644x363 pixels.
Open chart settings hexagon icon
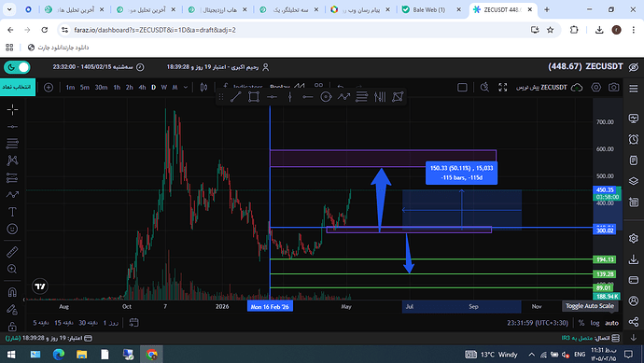point(596,87)
